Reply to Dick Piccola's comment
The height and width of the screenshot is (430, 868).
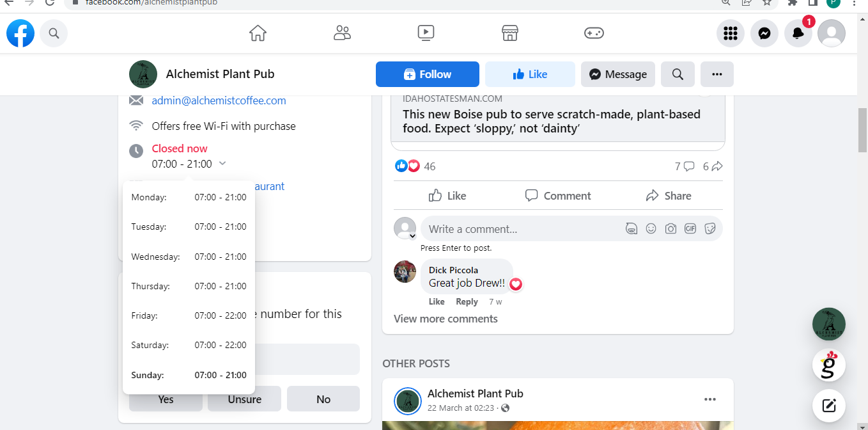pyautogui.click(x=467, y=302)
